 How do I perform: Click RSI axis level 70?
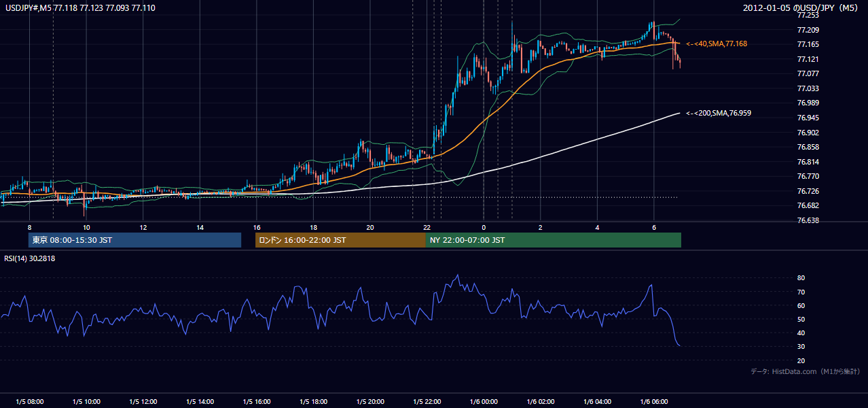click(801, 292)
